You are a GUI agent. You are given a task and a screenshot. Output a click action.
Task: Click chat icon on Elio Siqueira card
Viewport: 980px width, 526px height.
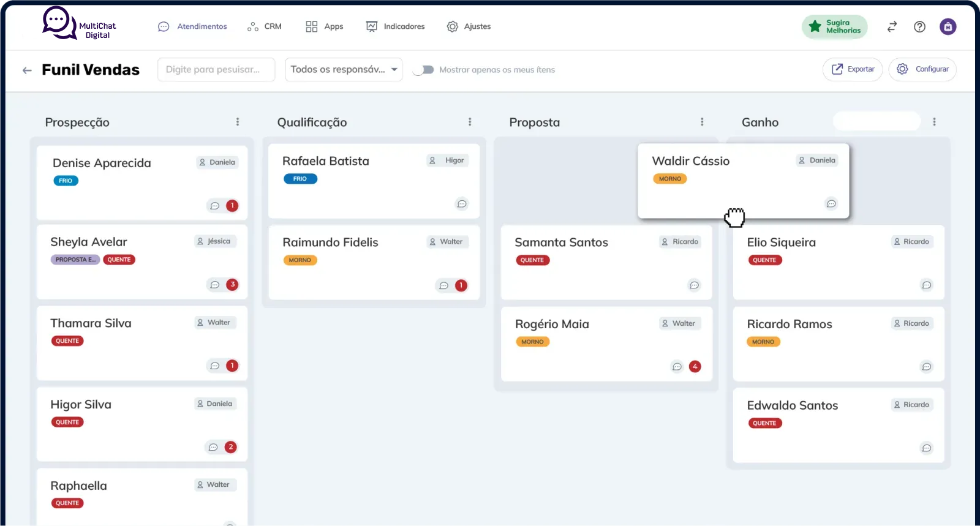(x=926, y=285)
